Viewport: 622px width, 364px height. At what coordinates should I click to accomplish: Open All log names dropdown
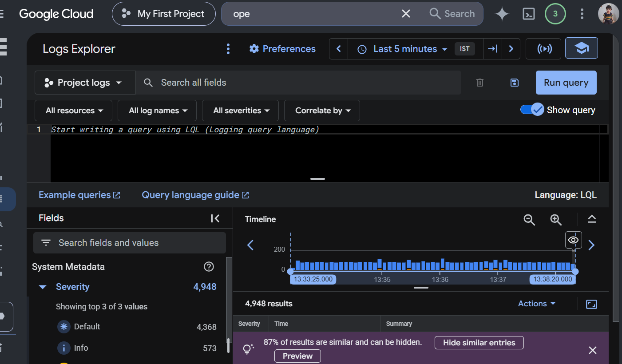tap(157, 111)
